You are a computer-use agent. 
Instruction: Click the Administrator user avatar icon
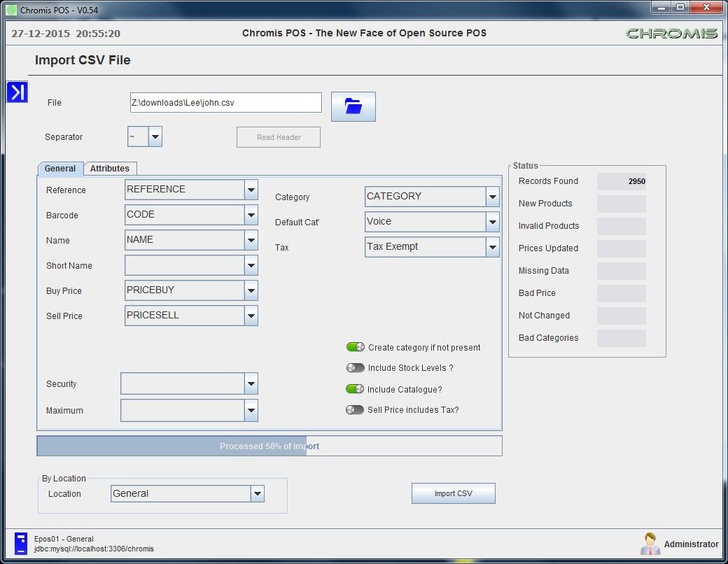[x=650, y=544]
